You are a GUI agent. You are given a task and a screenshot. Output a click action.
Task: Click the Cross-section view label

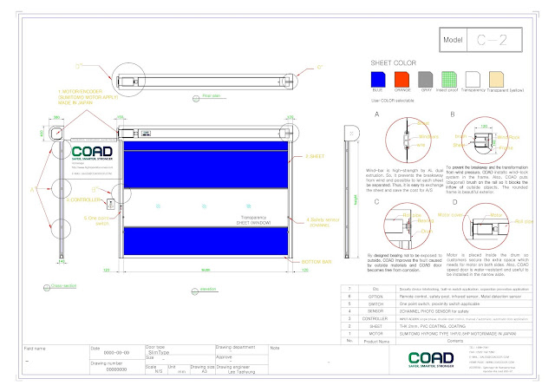click(x=63, y=285)
